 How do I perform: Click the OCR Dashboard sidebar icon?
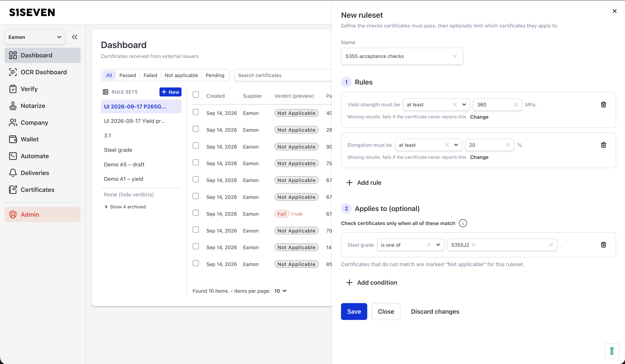tap(13, 72)
